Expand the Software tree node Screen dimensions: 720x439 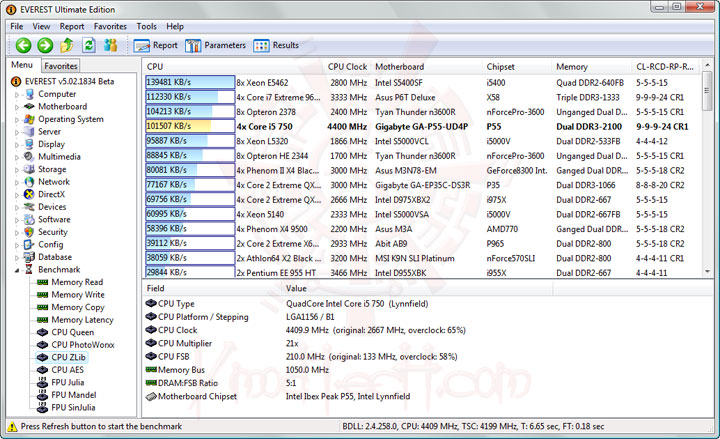coord(17,220)
